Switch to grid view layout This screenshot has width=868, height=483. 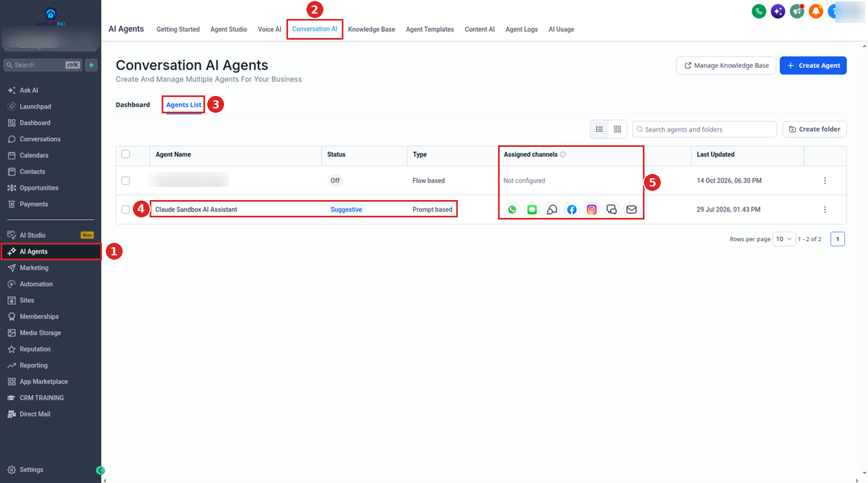(617, 129)
